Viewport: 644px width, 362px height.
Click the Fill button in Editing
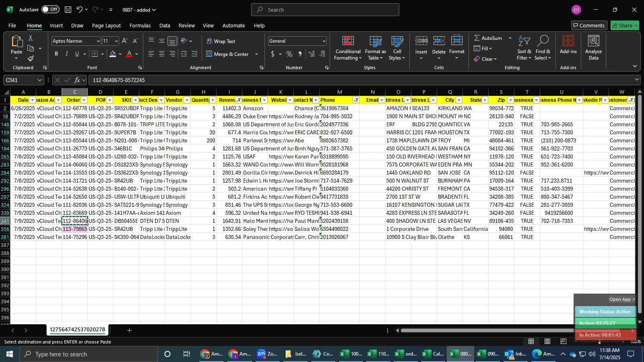(483, 48)
